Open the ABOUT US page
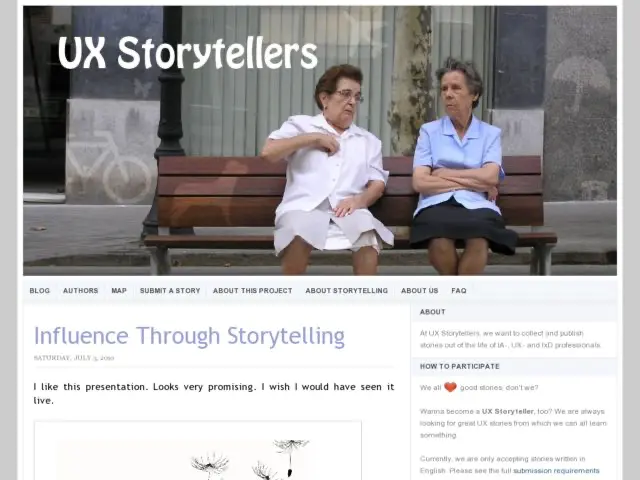Viewport: 640px width, 480px height. 419,291
